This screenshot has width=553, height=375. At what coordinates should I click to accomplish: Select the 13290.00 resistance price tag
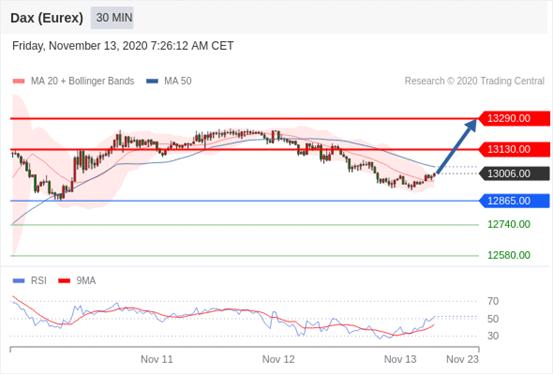(x=515, y=119)
